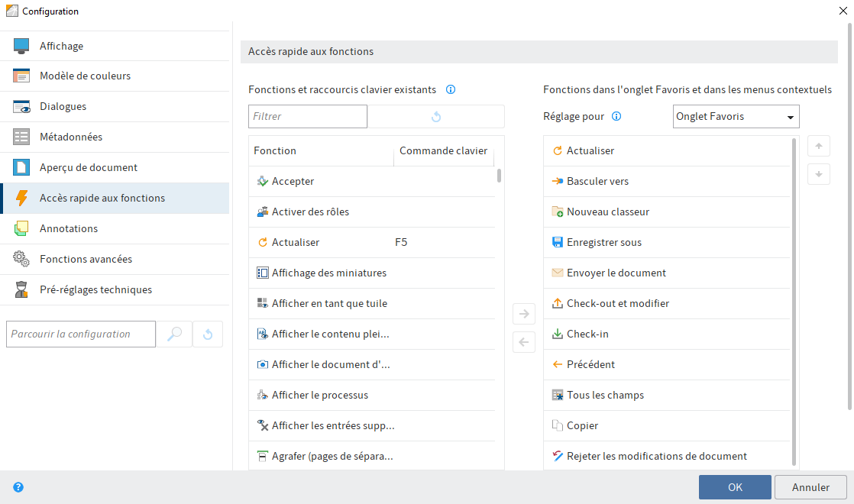Click the help question mark icon

point(17,487)
